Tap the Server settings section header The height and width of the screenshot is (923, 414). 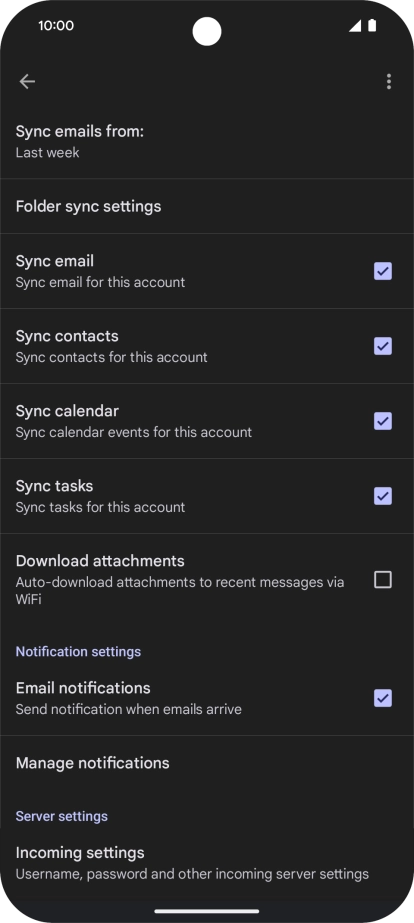coord(62,816)
